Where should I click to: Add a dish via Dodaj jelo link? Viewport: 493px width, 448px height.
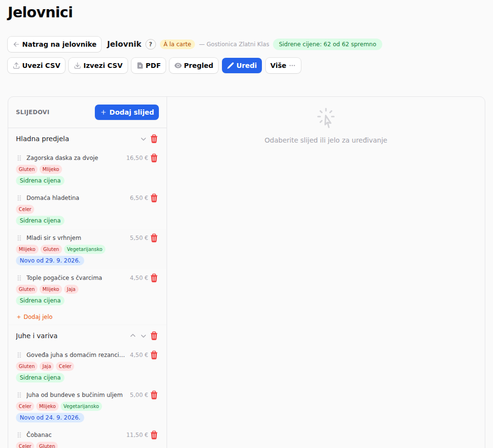35,317
